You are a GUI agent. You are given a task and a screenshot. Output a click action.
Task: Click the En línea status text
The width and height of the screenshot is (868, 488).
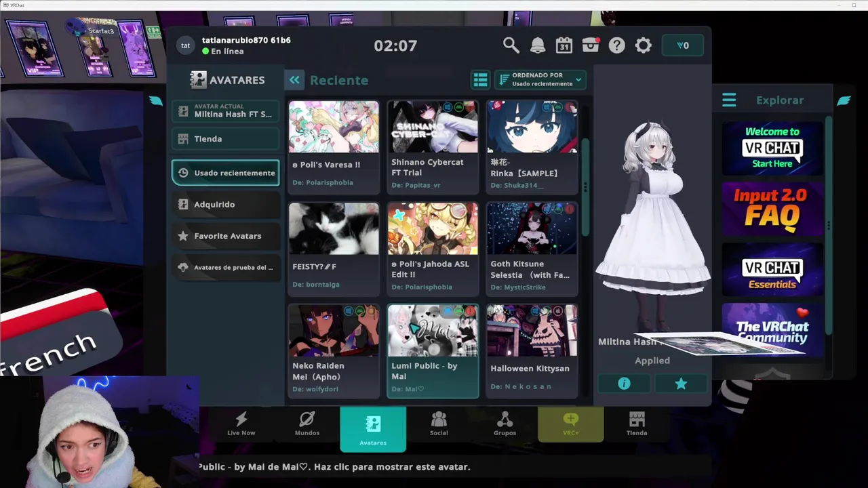tap(227, 52)
